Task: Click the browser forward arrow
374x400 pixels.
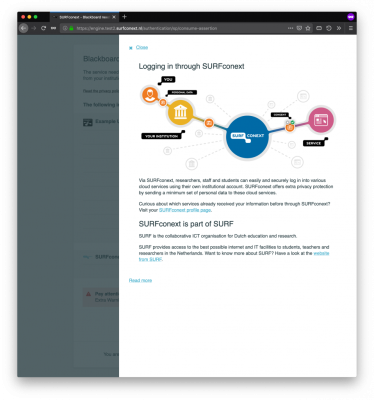Action: click(34, 28)
